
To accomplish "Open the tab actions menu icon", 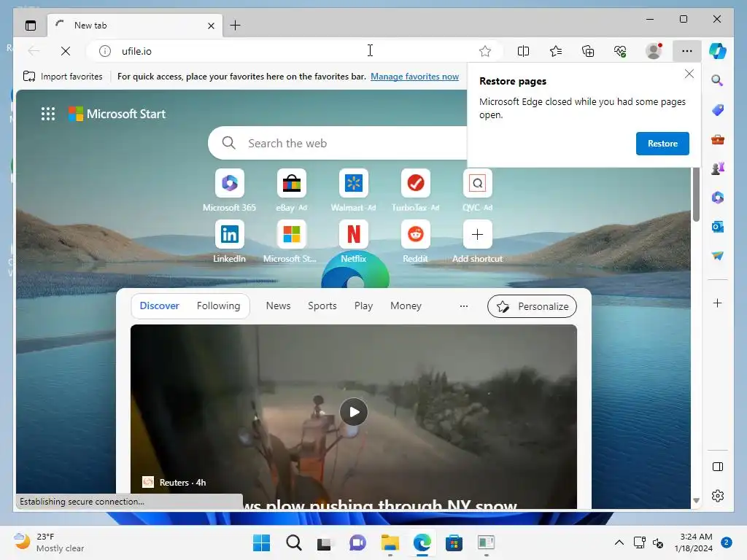I will [31, 26].
